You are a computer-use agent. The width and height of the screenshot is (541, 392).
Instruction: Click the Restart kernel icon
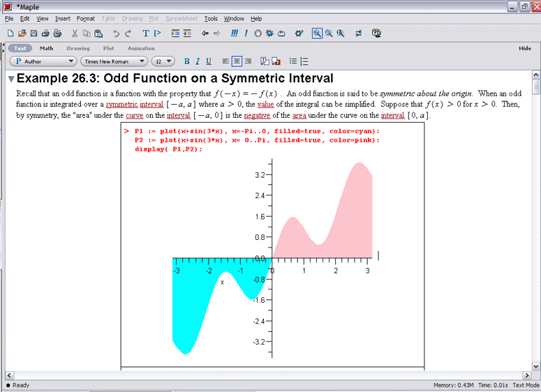click(281, 33)
